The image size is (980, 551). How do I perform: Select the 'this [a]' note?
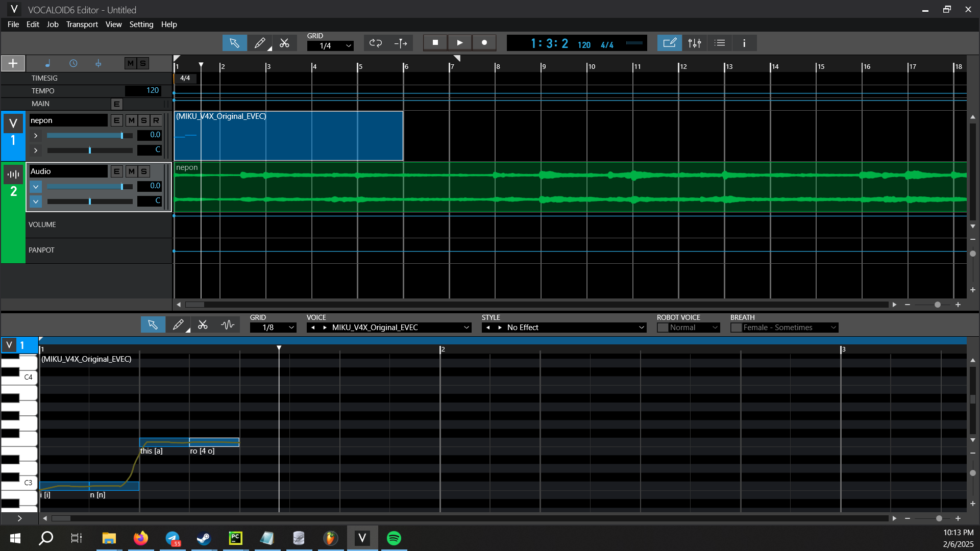[x=164, y=442]
